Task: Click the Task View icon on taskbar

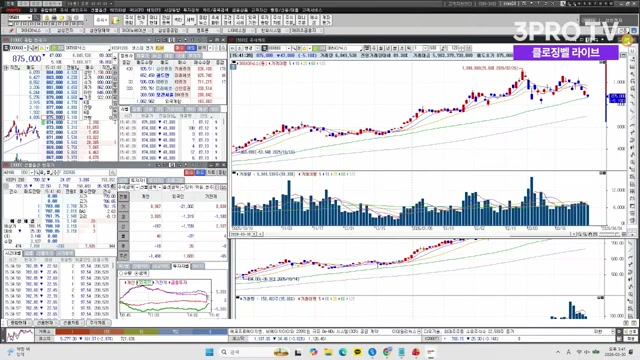Action: point(298,352)
